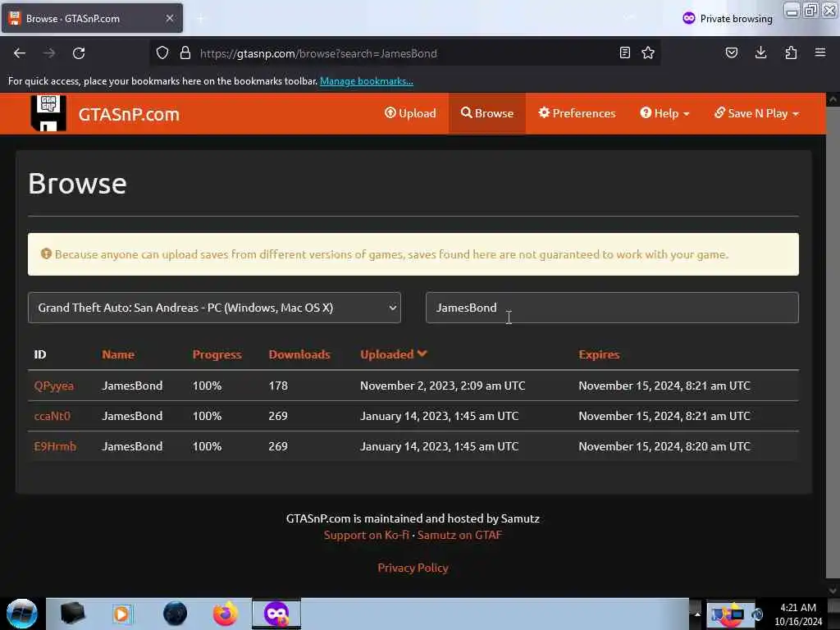Sort table by Progress column
Screen dimensions: 840x630
(x=217, y=354)
